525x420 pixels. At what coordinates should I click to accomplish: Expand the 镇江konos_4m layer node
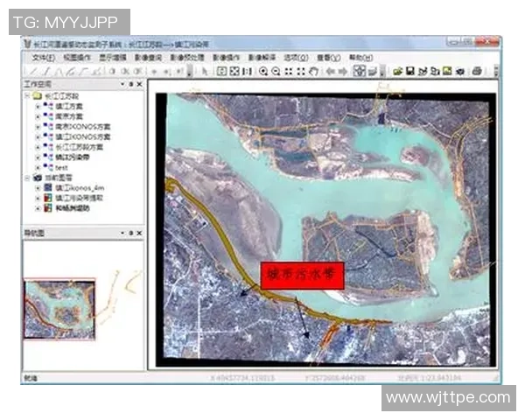(x=38, y=188)
